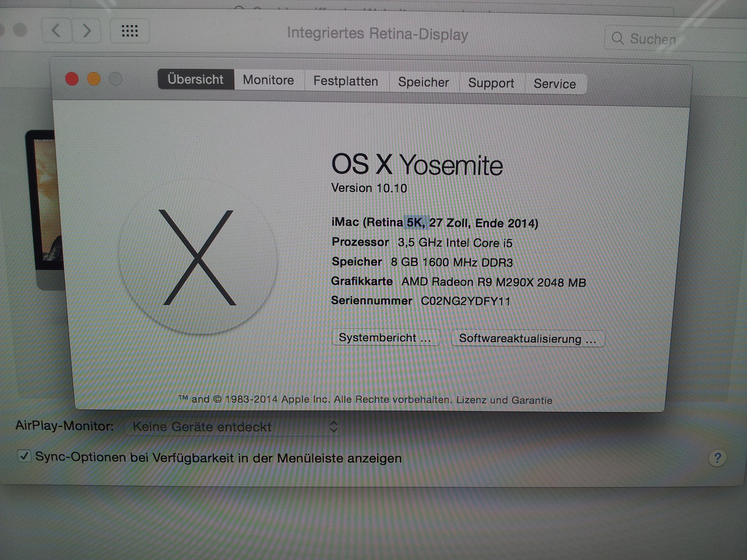Switch to the Monitore tab

(268, 80)
